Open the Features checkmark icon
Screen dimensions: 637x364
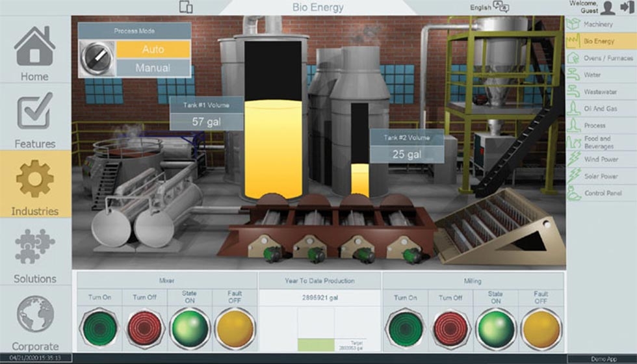pyautogui.click(x=34, y=112)
